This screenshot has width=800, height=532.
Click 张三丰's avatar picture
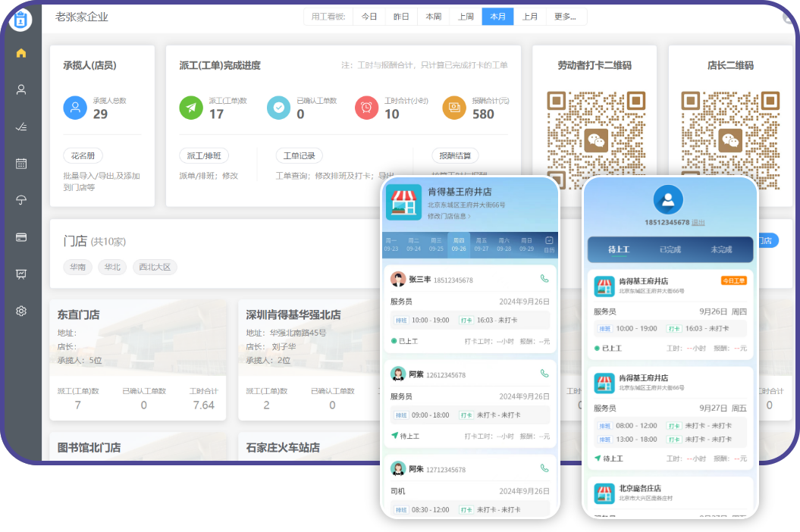coord(398,279)
